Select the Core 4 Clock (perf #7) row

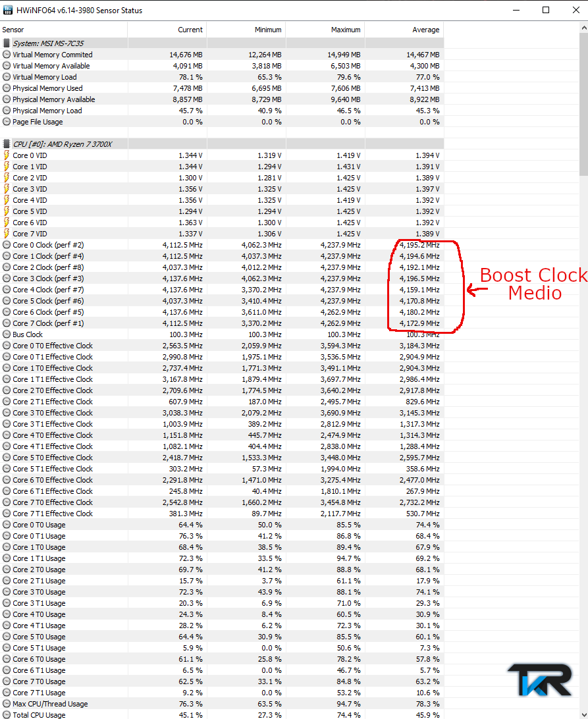[x=222, y=290]
